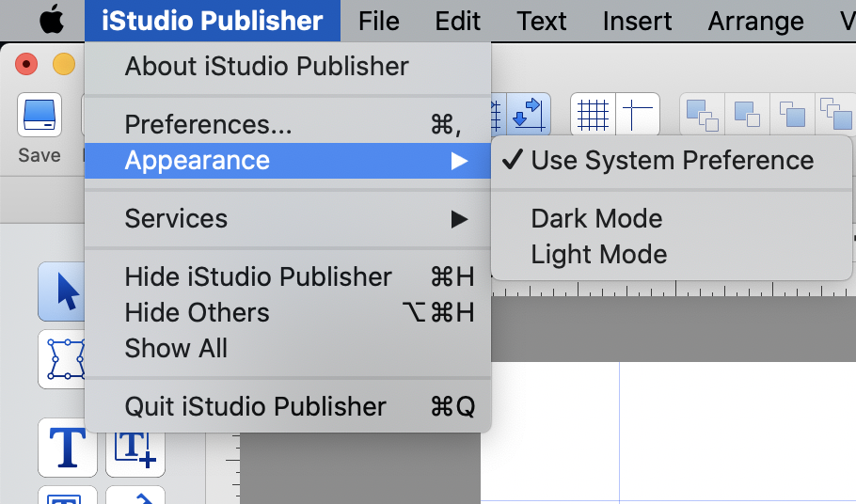Open the Arrange menu
This screenshot has width=856, height=504.
755,21
